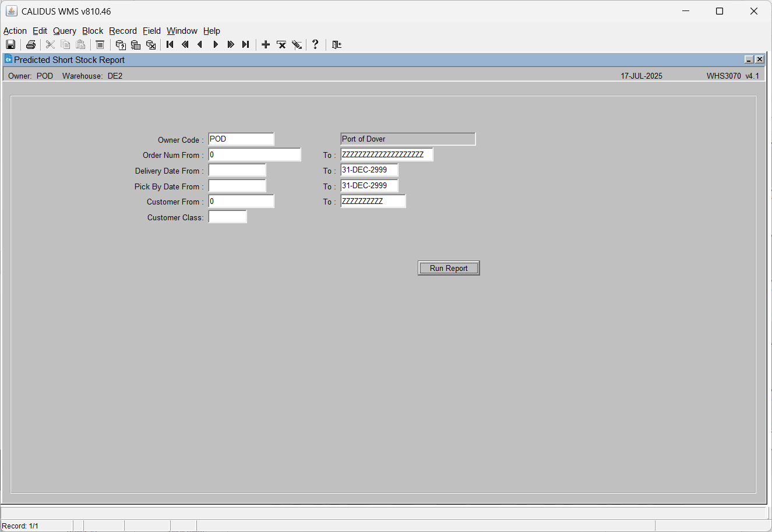
Task: Click the Help question mark icon
Action: click(315, 44)
